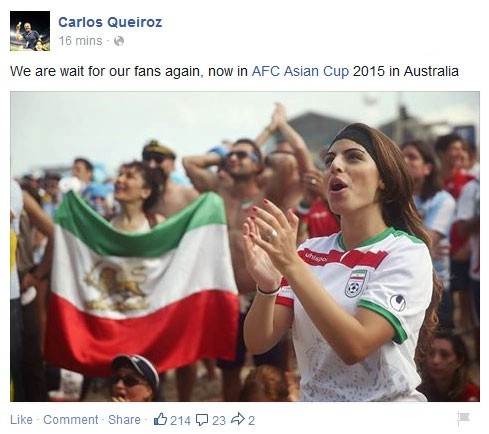This screenshot has height=434, width=489.
Task: Like the post using the Like link
Action: tap(21, 420)
